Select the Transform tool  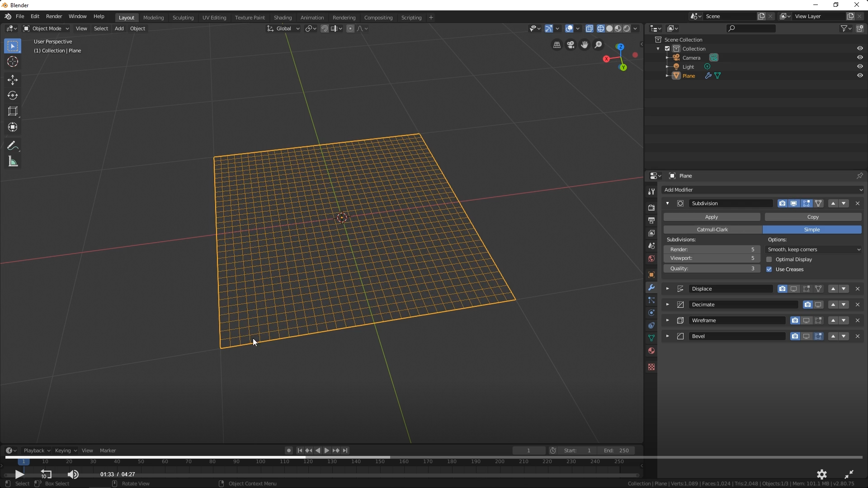(13, 127)
